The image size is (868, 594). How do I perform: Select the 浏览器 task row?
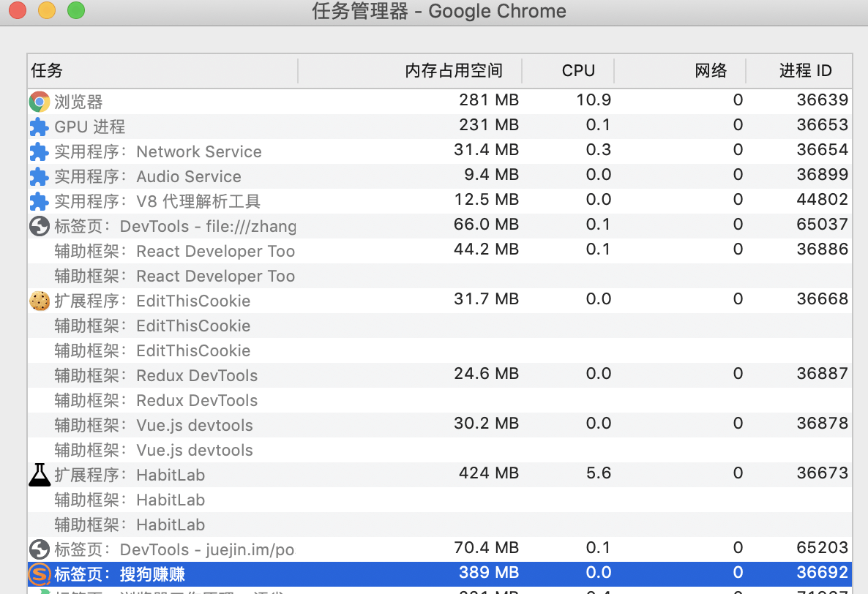coord(440,102)
